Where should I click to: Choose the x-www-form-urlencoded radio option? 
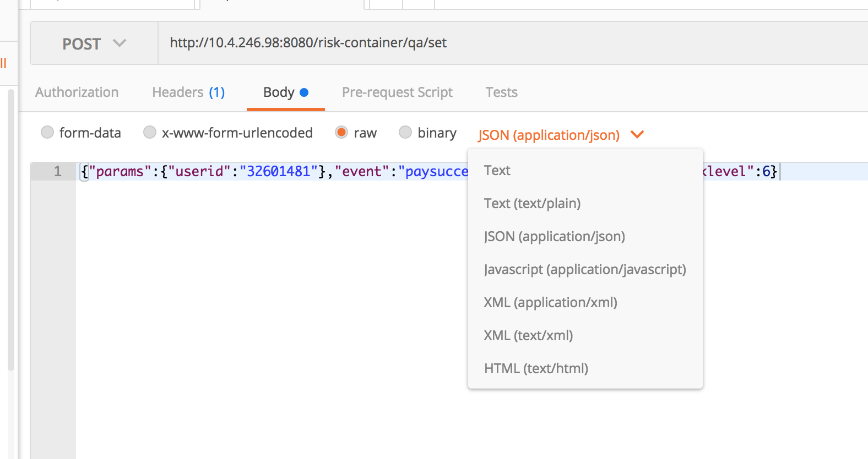click(150, 133)
